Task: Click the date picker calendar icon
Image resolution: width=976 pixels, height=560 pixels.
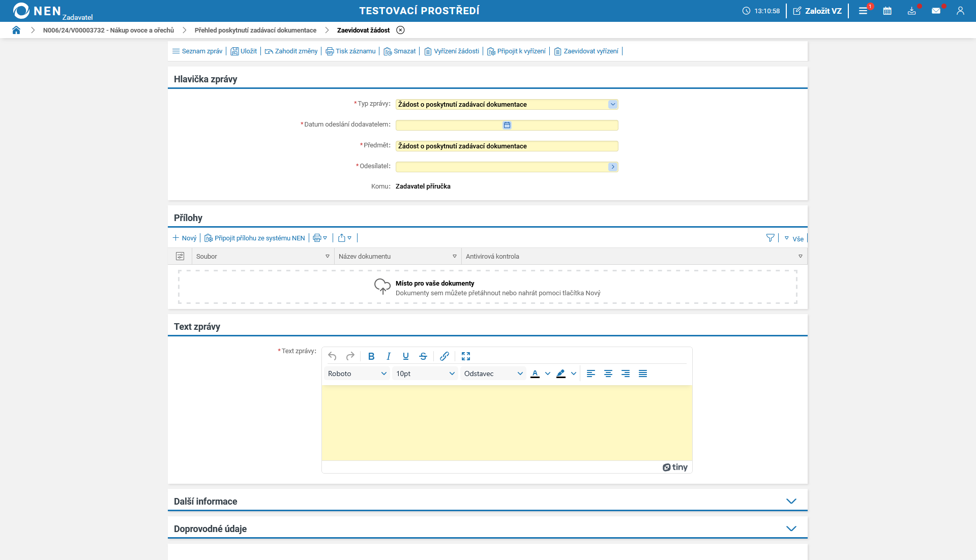Action: point(507,125)
